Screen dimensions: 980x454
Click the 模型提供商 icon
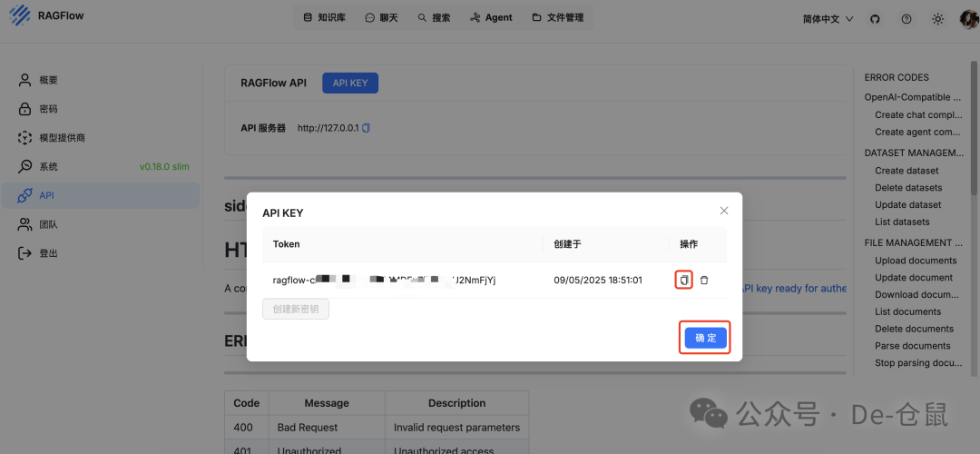pyautogui.click(x=24, y=138)
